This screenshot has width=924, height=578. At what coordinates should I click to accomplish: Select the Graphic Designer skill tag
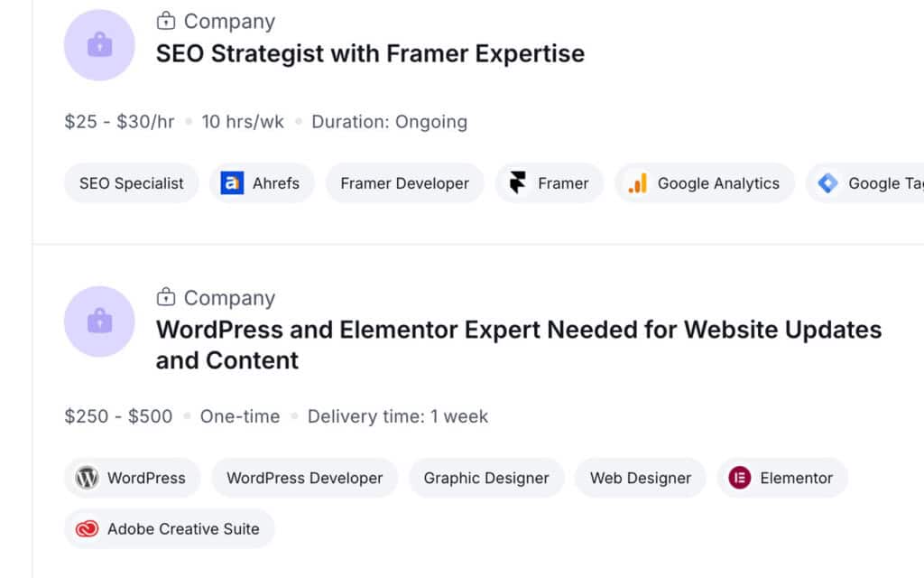click(486, 478)
